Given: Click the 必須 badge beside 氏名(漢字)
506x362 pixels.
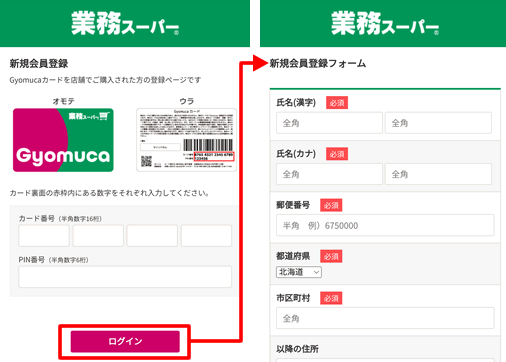Looking at the screenshot, I should tap(337, 103).
